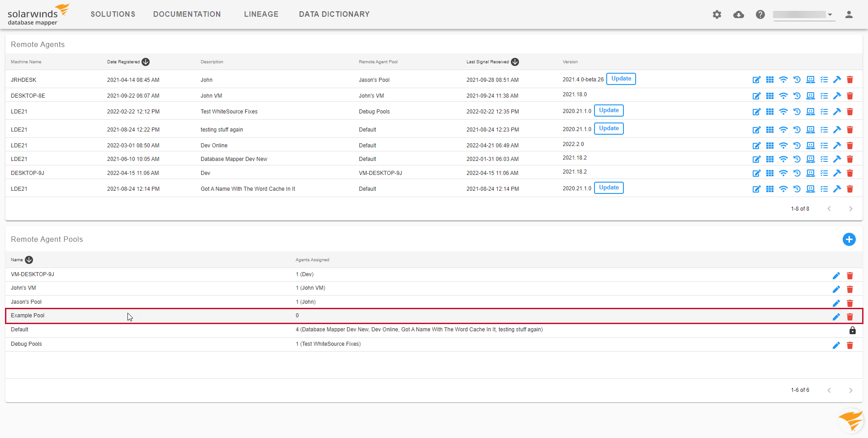Test connection wifi icon for DESKTOP-9J agent
868x438 pixels.
pyautogui.click(x=783, y=173)
